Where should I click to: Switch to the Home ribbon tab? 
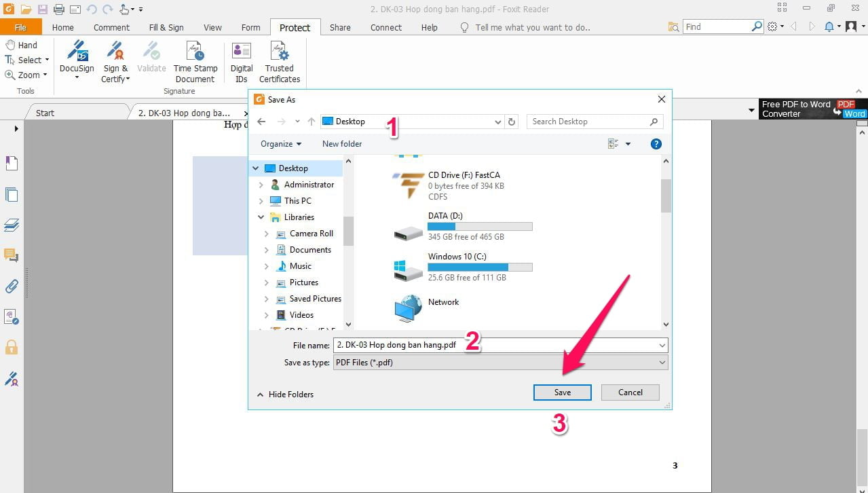[x=62, y=27]
